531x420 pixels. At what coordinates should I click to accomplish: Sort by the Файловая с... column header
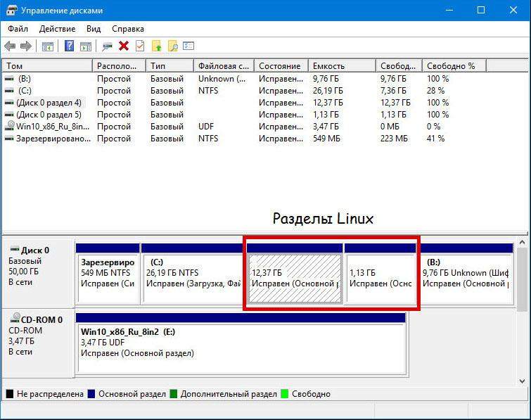224,65
